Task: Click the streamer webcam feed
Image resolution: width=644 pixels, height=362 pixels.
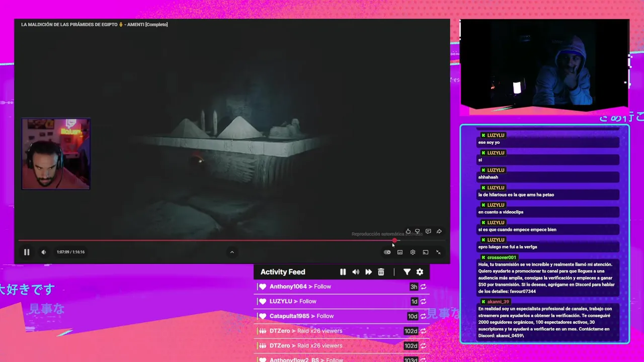Action: click(x=544, y=64)
